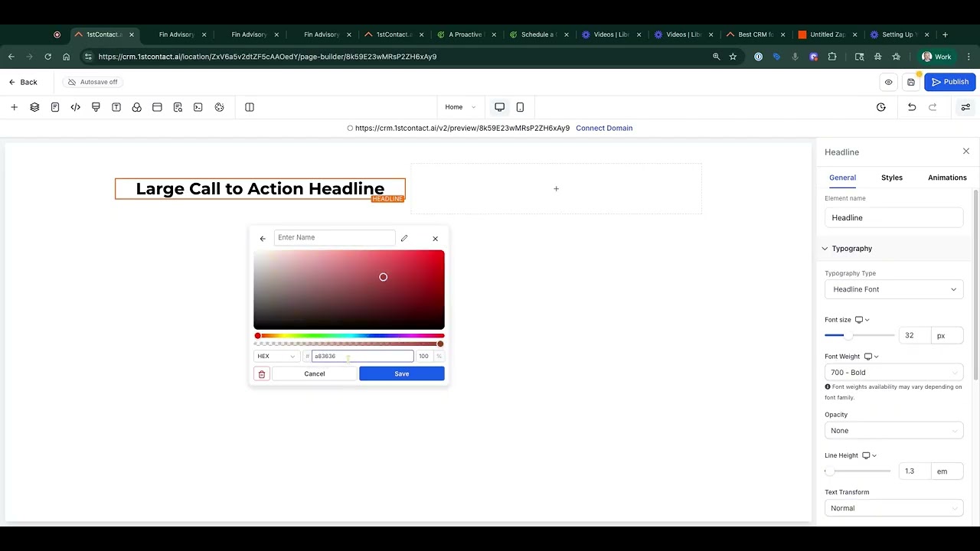The height and width of the screenshot is (551, 980).
Task: Switch to mobile view icon
Action: (520, 107)
